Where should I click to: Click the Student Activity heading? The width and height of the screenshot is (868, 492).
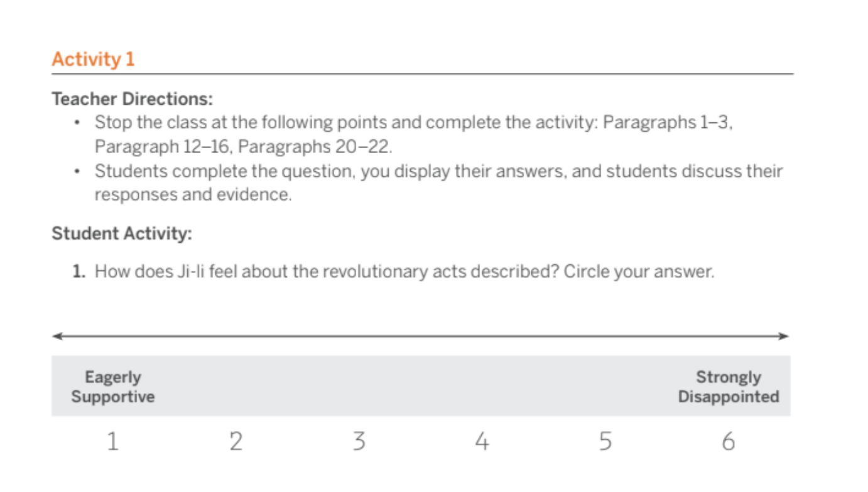(122, 233)
